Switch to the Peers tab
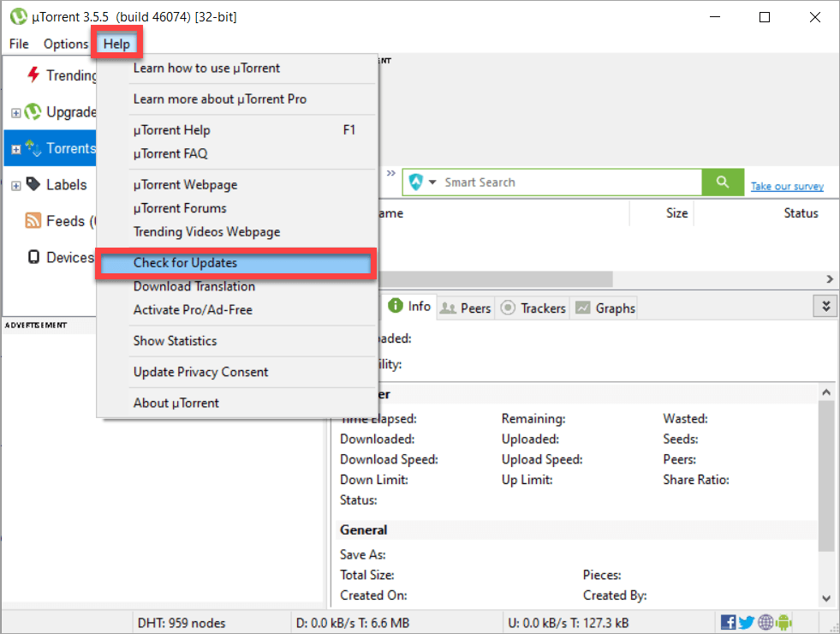Screen dimensions: 840x634 pos(465,307)
